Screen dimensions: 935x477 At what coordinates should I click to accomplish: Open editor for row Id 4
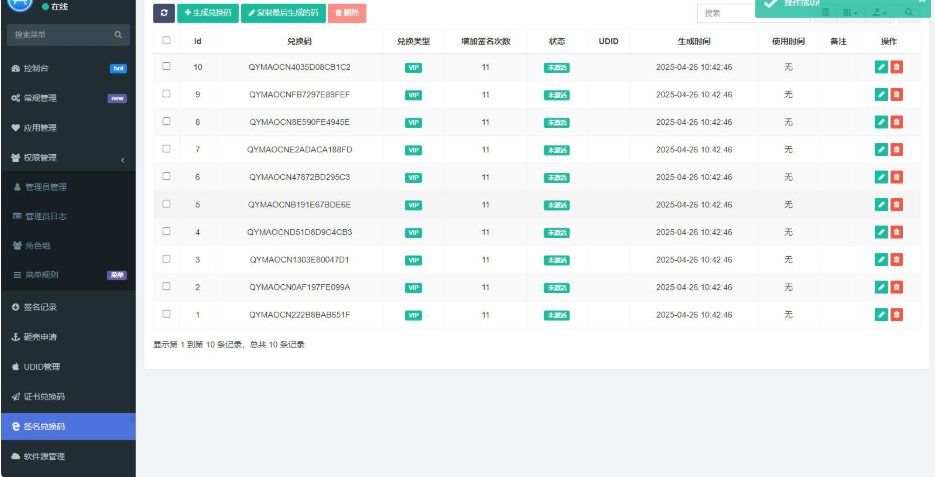point(881,232)
